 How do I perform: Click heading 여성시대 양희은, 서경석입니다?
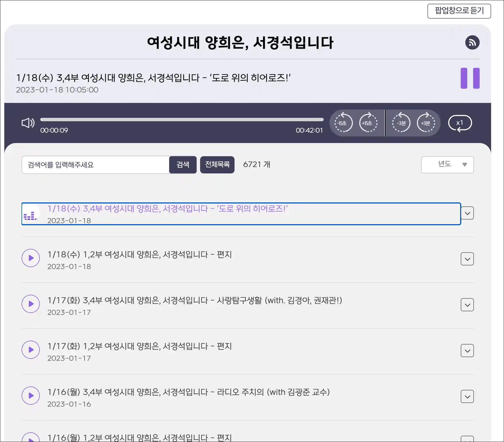click(x=240, y=43)
